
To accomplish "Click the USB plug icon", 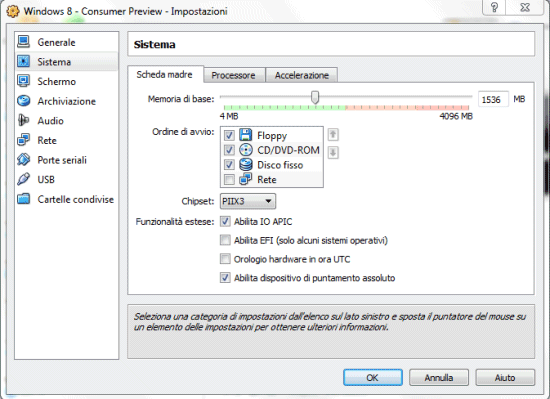I will (24, 179).
